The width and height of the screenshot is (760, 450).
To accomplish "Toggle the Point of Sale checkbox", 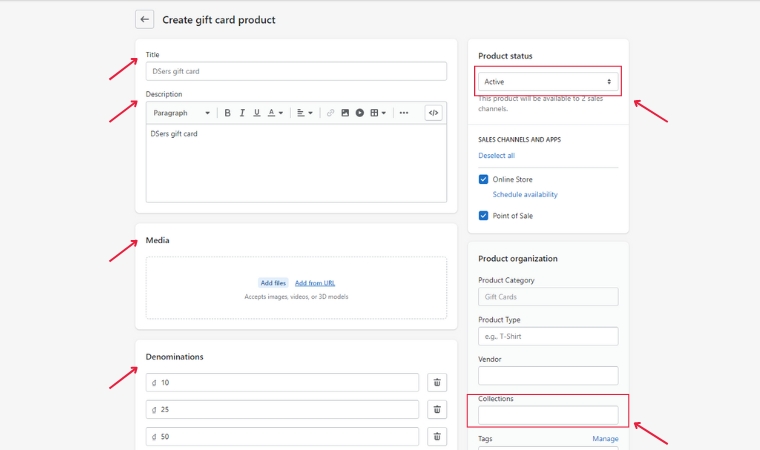I will tap(484, 216).
